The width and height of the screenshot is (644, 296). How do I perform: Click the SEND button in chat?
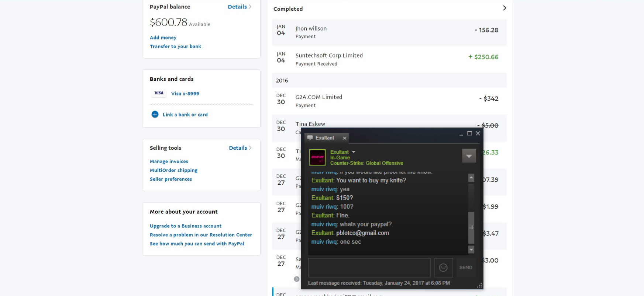466,268
